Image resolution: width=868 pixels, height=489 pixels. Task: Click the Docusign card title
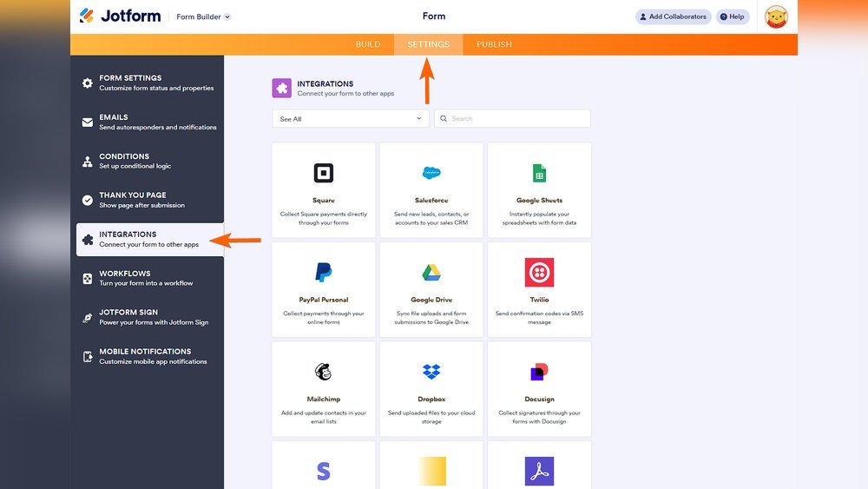(539, 399)
